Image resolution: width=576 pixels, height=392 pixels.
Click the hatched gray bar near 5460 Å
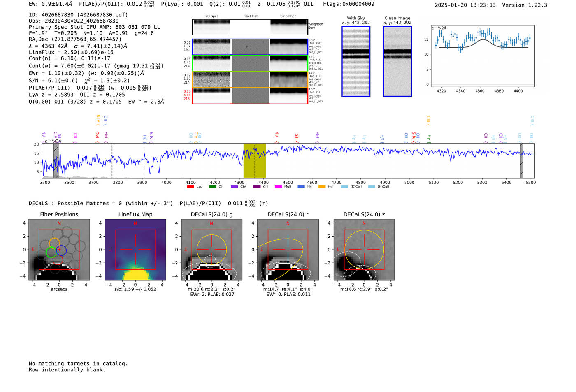pos(521,160)
